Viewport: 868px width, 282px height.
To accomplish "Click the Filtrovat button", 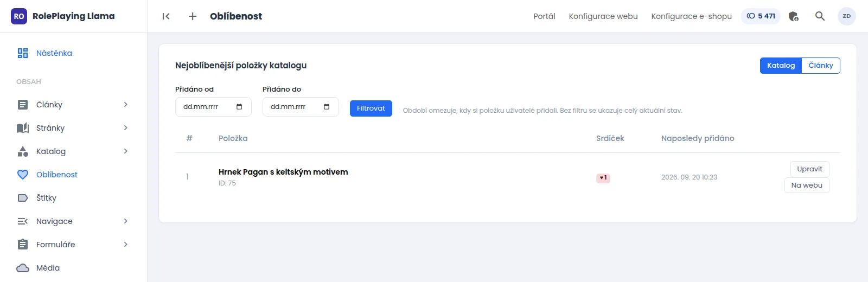I will [371, 108].
